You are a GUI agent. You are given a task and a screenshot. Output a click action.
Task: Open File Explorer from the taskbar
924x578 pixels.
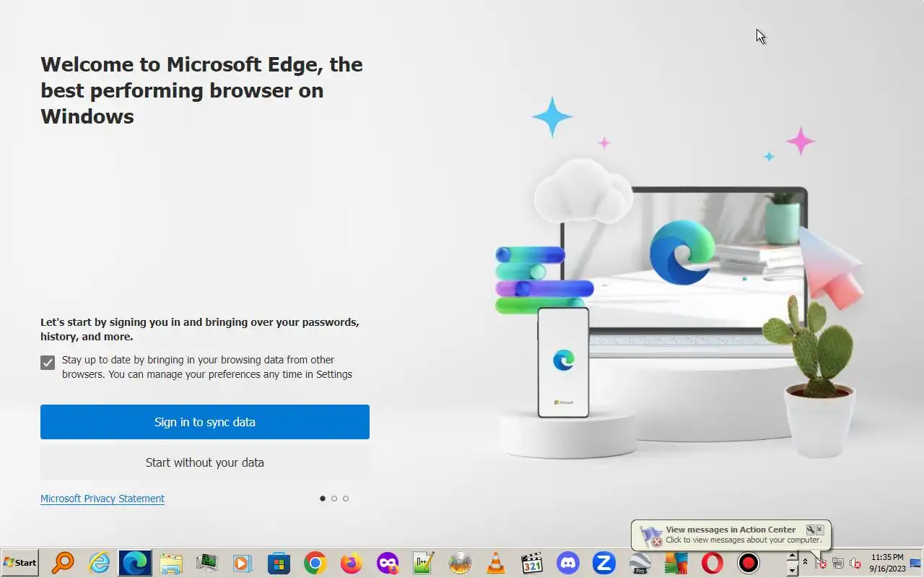171,563
